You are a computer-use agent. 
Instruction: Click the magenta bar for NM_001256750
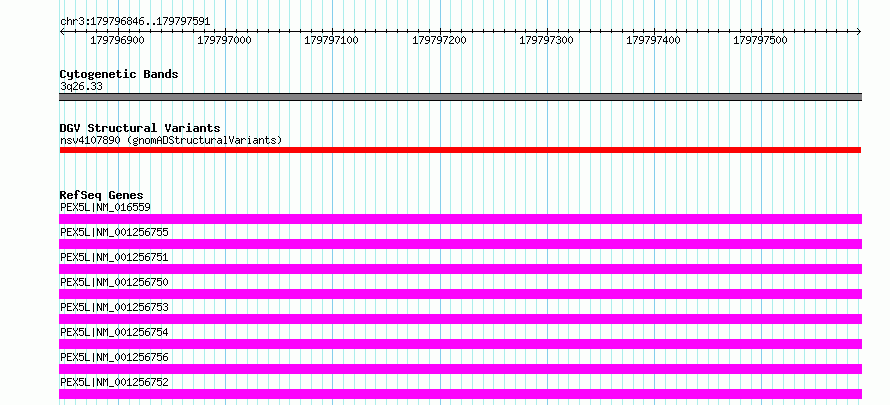pos(460,294)
